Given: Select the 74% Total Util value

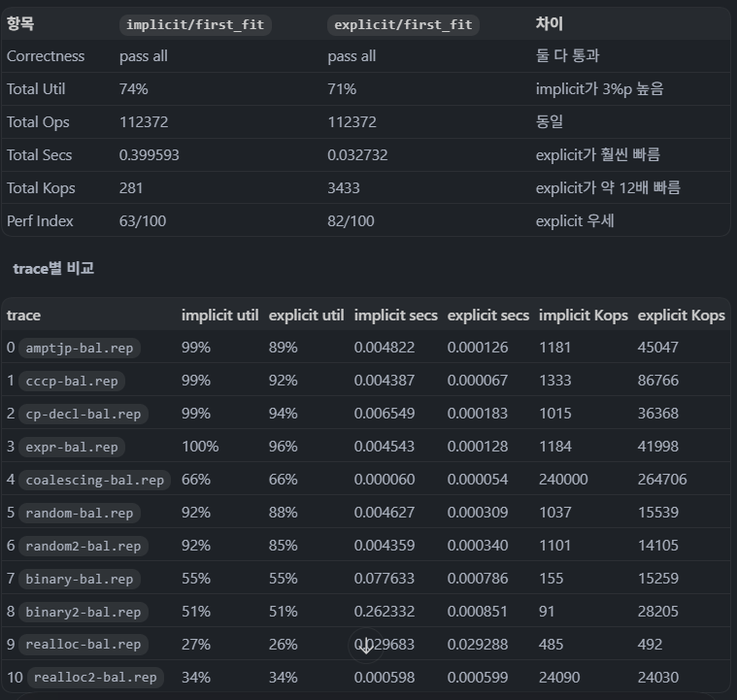Looking at the screenshot, I should tap(133, 89).
